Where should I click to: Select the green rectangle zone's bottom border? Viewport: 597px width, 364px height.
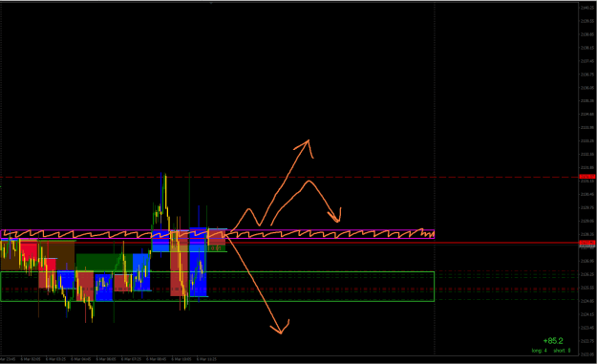[217, 301]
